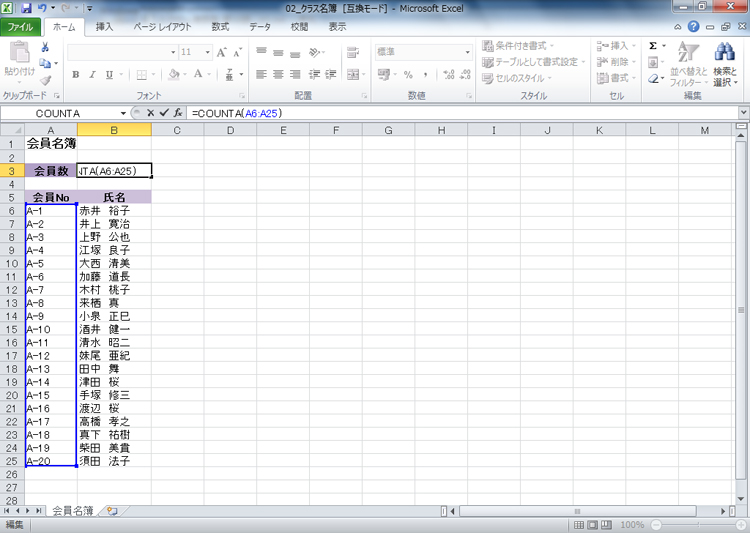Viewport: 750px width, 533px height.
Task: Switch to the Review (校閲) tab
Action: click(299, 27)
